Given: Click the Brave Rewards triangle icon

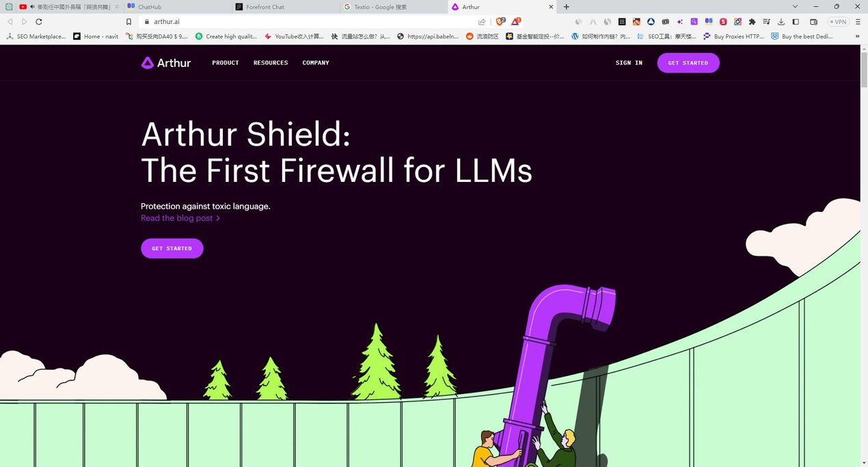Looking at the screenshot, I should click(x=516, y=22).
